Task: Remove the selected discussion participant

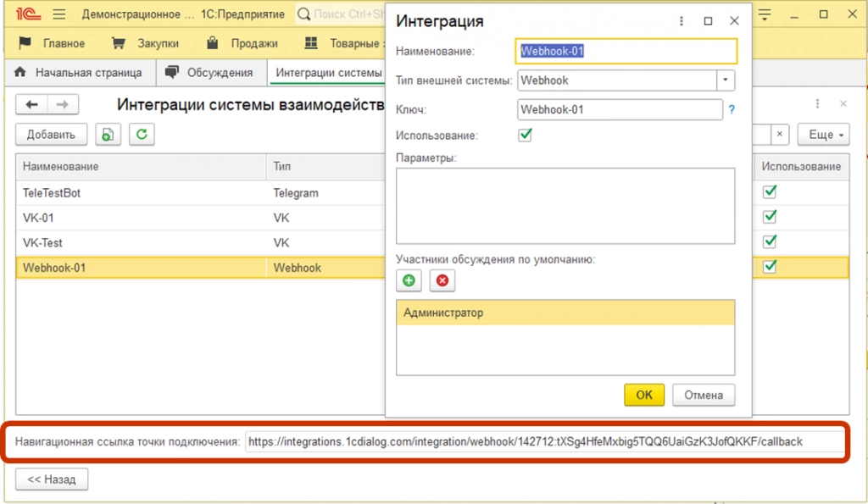Action: click(x=442, y=280)
